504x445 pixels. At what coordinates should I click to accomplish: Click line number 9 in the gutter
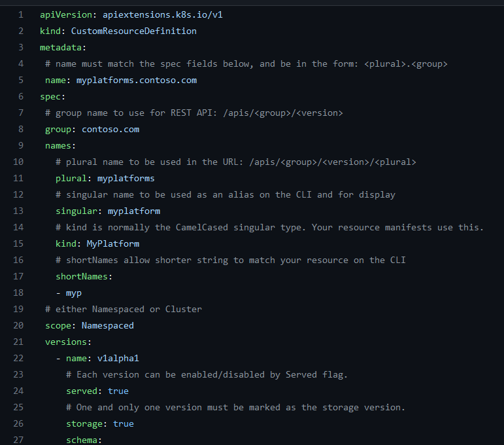[21, 145]
